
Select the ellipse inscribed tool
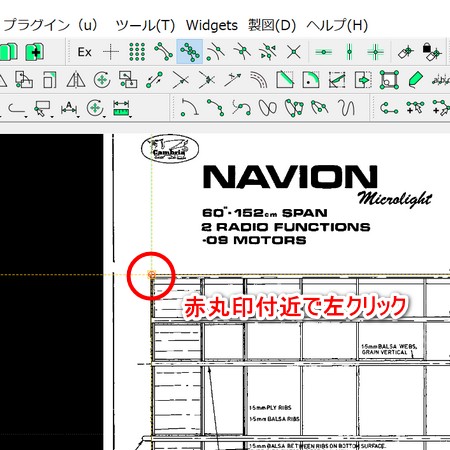(x=320, y=108)
